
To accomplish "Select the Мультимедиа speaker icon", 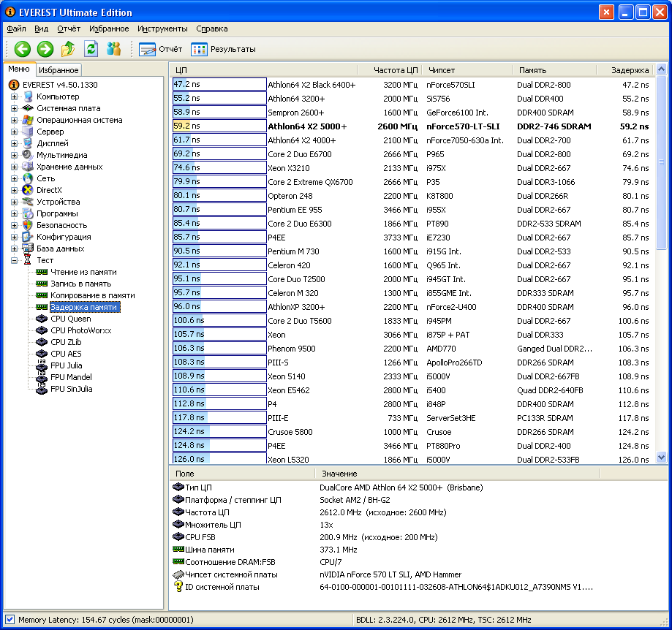I will pos(28,155).
